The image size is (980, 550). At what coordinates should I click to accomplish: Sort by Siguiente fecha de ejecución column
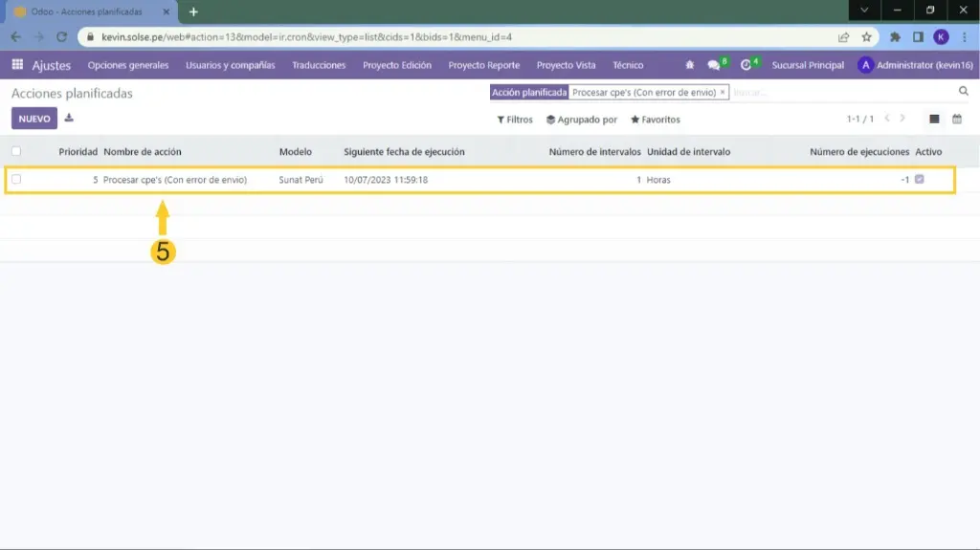pyautogui.click(x=404, y=151)
